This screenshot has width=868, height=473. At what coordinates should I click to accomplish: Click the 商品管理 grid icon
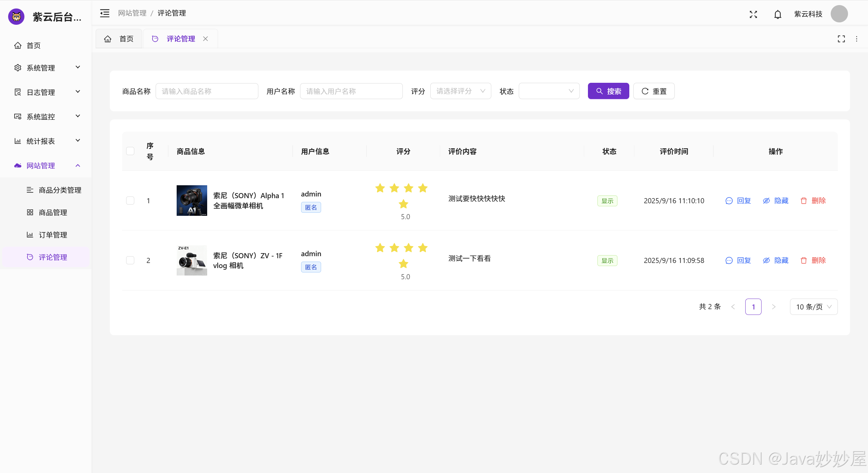30,212
